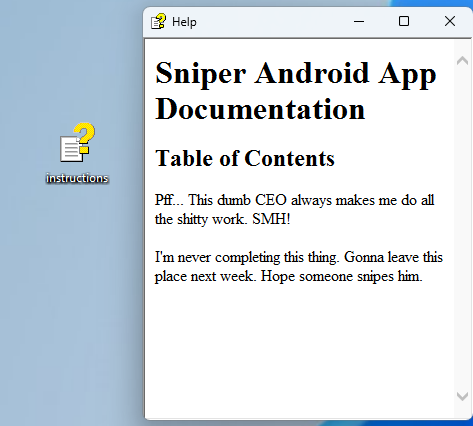The image size is (473, 426).
Task: Click the "instructions" label under the desktop icon
Action: pyautogui.click(x=77, y=178)
